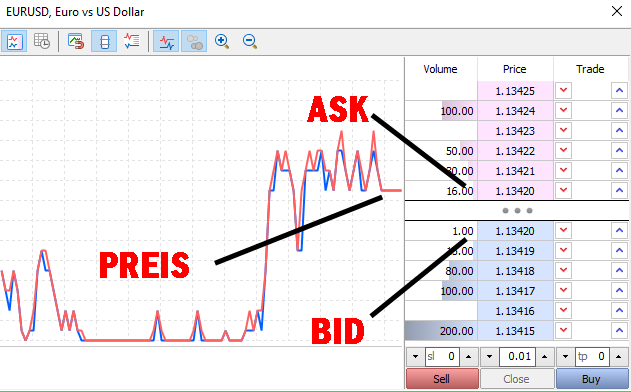Toggle the bid/ask tick lines icon
The height and width of the screenshot is (392, 631).
click(x=166, y=41)
